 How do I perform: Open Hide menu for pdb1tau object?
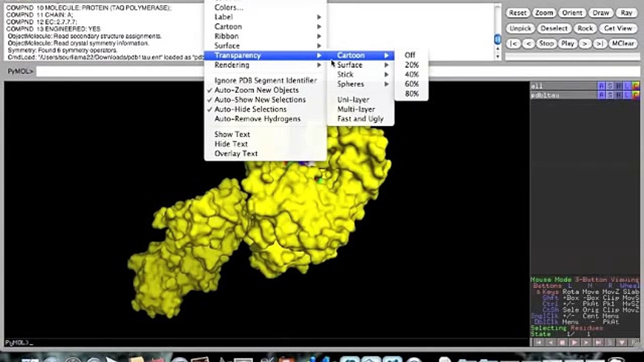[618, 95]
